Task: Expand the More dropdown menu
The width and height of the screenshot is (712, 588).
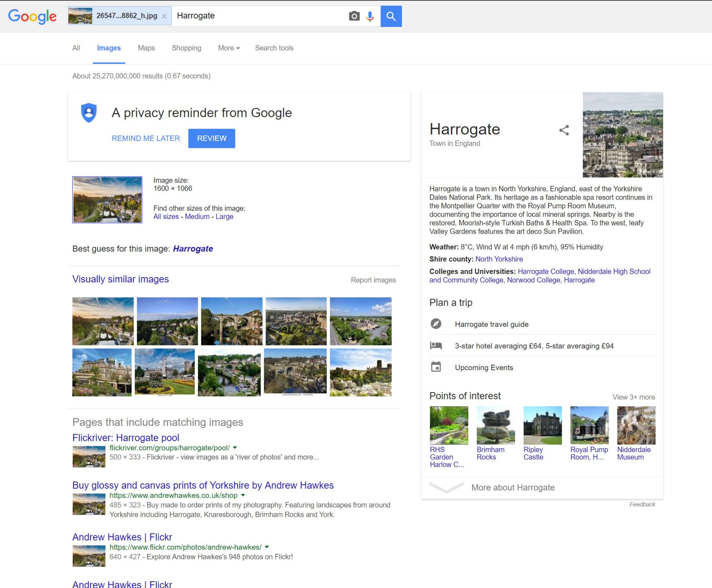Action: click(229, 48)
